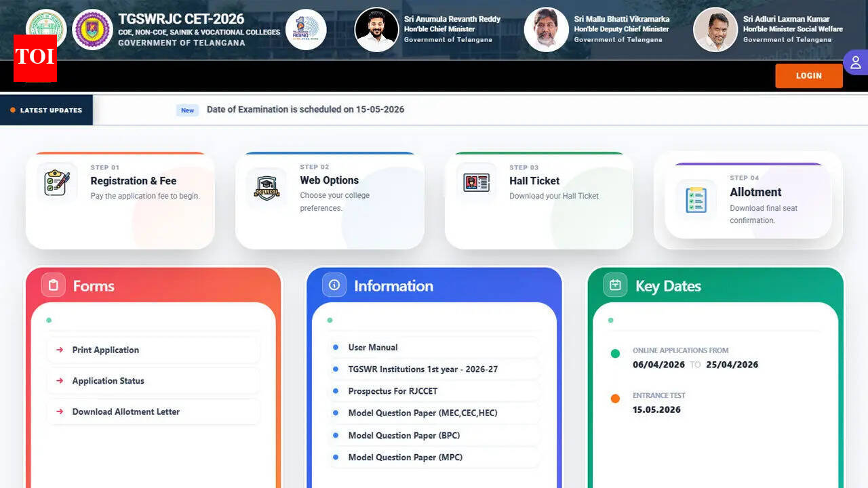Click the "ENTRANCE TEST" label
Screen dimensions: 868x488
[659, 395]
